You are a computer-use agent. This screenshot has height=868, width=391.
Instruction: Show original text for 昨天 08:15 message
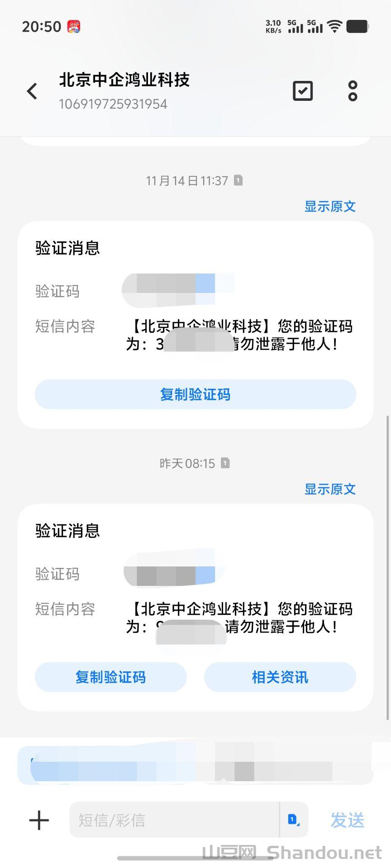330,489
